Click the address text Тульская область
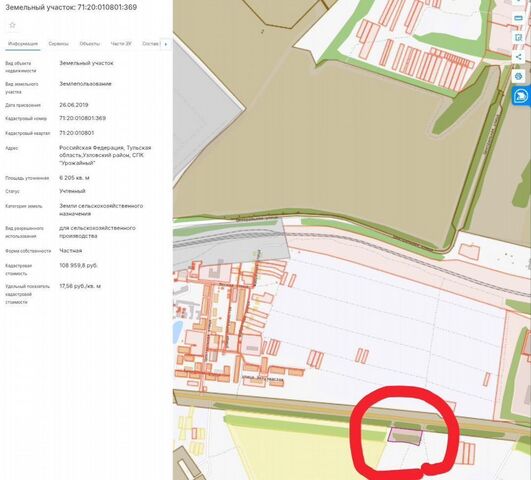 tap(105, 151)
